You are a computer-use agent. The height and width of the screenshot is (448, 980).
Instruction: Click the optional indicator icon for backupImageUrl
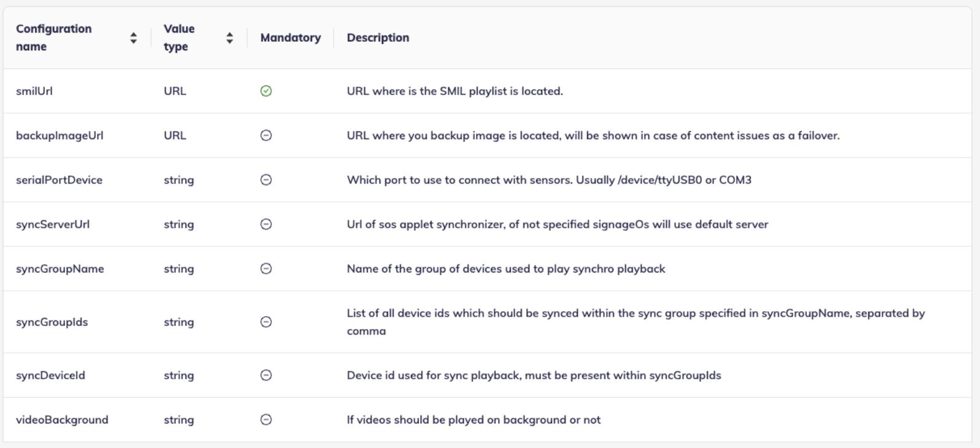[265, 135]
